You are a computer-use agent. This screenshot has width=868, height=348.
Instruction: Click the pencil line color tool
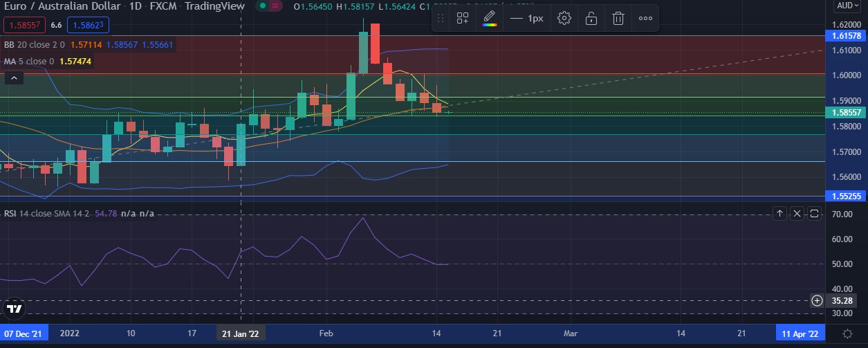(x=489, y=19)
